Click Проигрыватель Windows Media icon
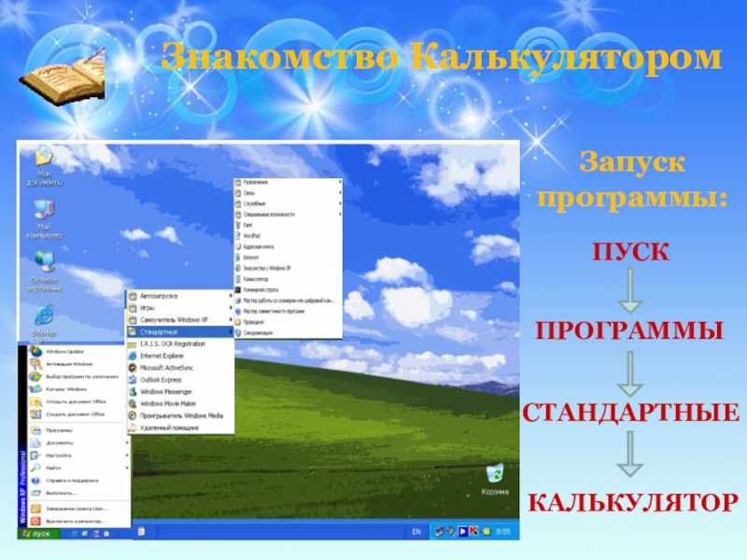Image resolution: width=747 pixels, height=560 pixels. tap(133, 415)
